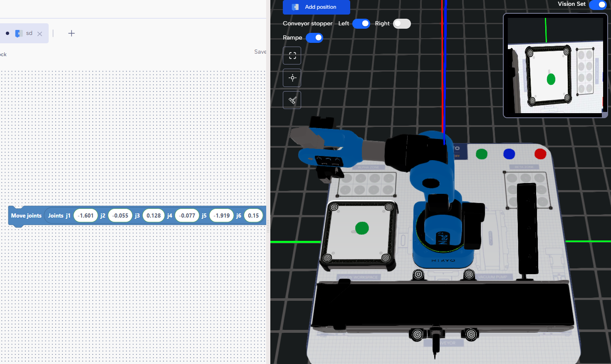Click the broom clean-up icon

click(x=292, y=100)
